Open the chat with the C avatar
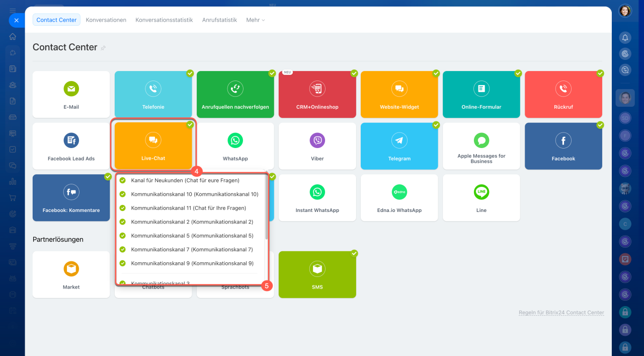Image resolution: width=644 pixels, height=356 pixels. (625, 224)
